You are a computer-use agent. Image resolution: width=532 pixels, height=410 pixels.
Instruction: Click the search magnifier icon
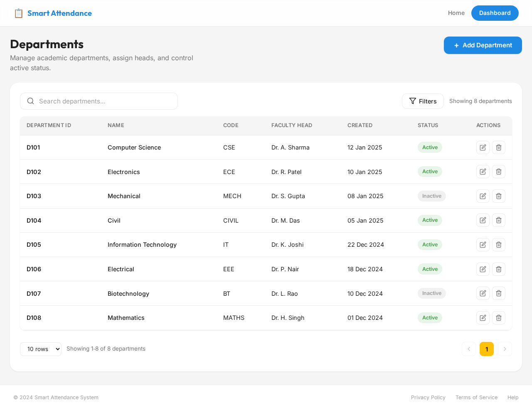[x=30, y=101]
